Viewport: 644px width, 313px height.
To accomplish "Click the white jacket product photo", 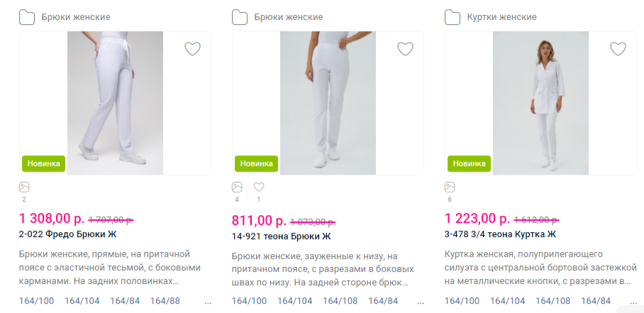I will click(x=540, y=103).
